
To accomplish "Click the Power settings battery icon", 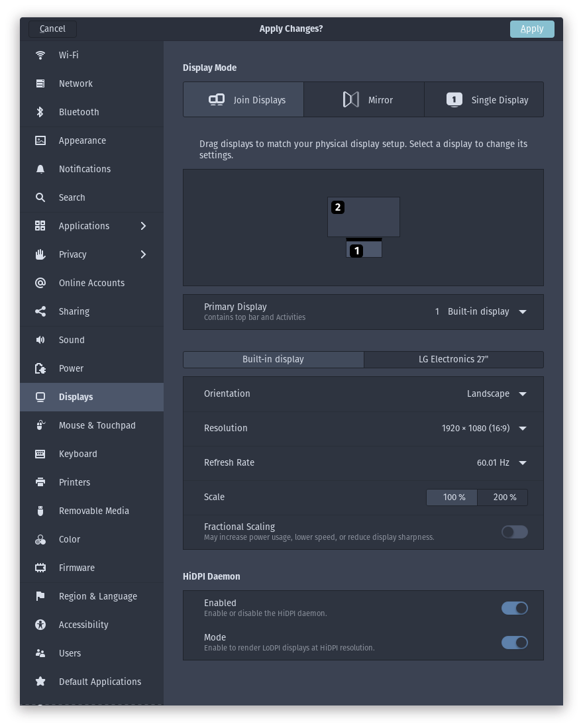I will click(x=40, y=368).
